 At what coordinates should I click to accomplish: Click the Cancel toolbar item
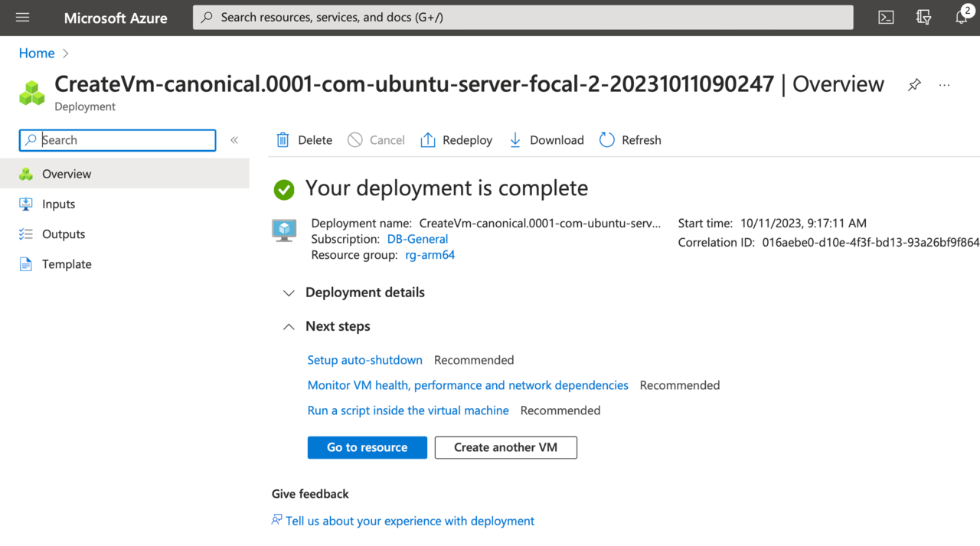pos(376,140)
